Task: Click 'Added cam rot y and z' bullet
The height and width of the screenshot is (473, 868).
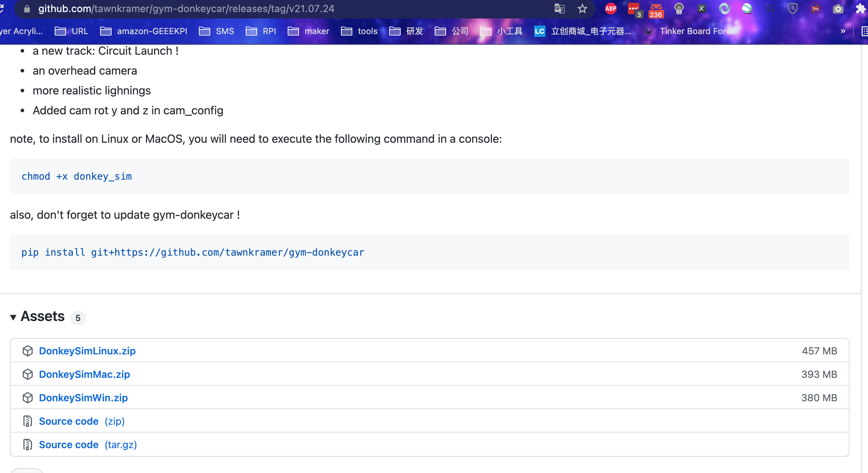Action: click(128, 110)
